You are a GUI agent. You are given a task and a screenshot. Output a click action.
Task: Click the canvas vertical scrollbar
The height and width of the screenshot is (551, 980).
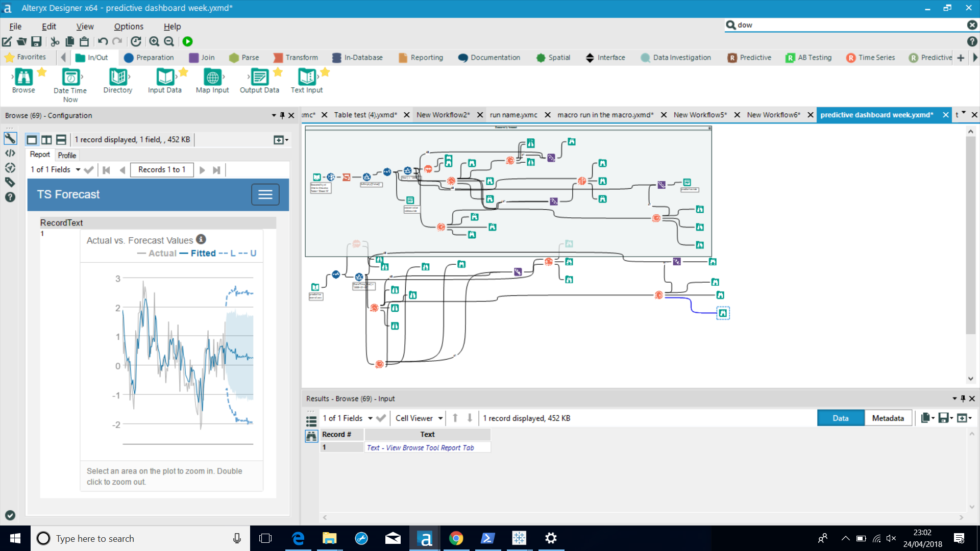(970, 235)
